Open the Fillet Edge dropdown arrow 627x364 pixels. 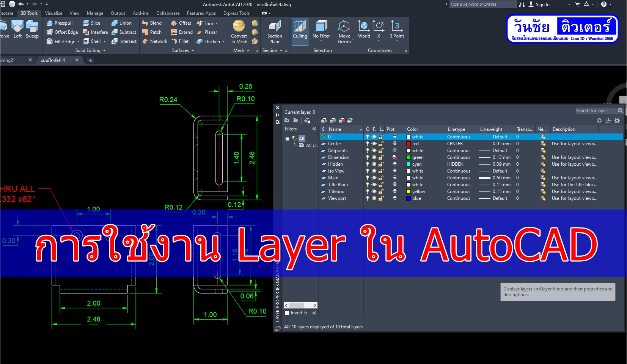pos(78,42)
